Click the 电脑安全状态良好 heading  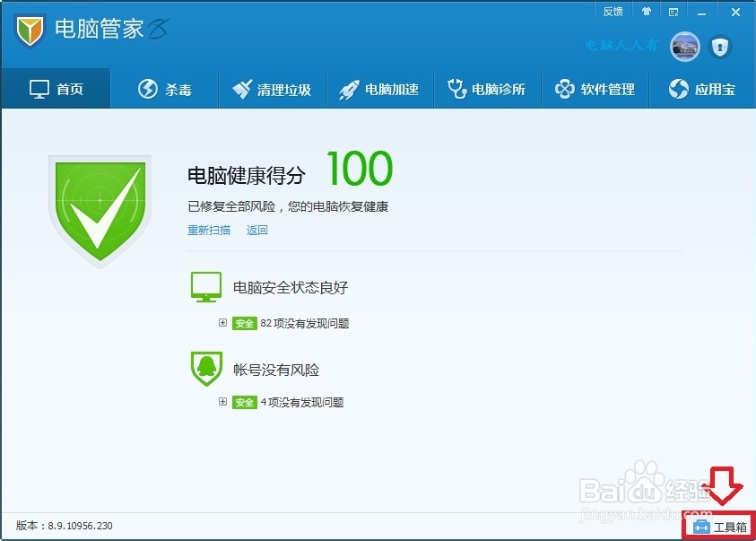point(291,287)
